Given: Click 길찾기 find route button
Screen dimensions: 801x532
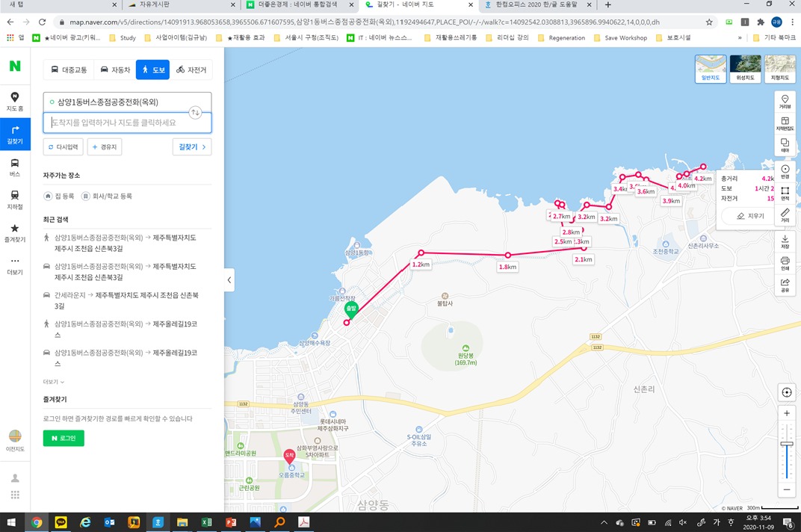Looking at the screenshot, I should pyautogui.click(x=192, y=147).
